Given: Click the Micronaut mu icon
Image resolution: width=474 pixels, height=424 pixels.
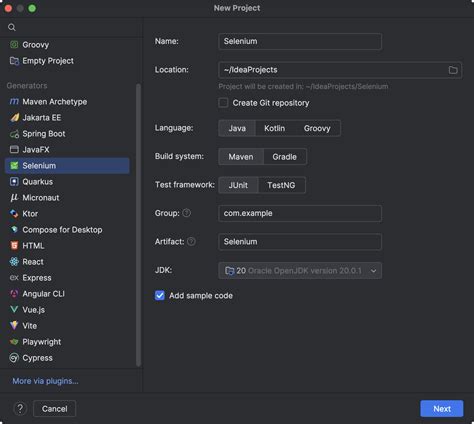Looking at the screenshot, I should coord(14,198).
